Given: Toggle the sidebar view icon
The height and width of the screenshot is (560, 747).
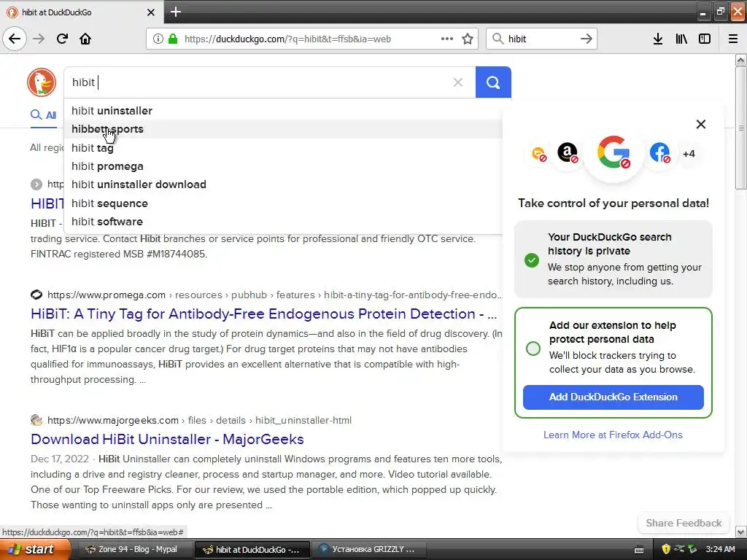Looking at the screenshot, I should [x=705, y=39].
